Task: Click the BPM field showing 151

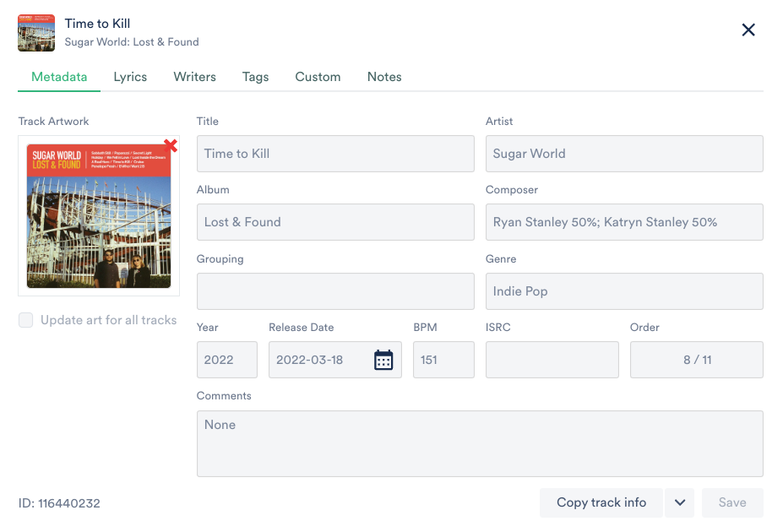Action: tap(443, 360)
